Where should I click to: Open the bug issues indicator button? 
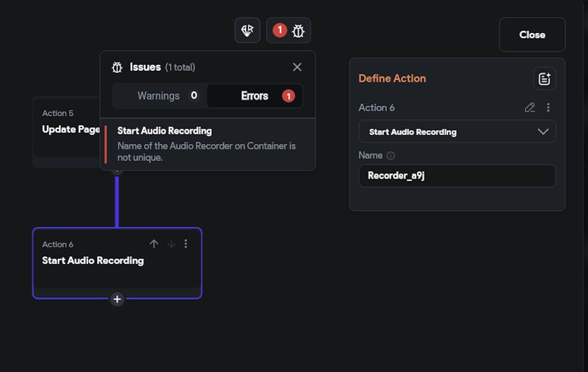tap(288, 31)
